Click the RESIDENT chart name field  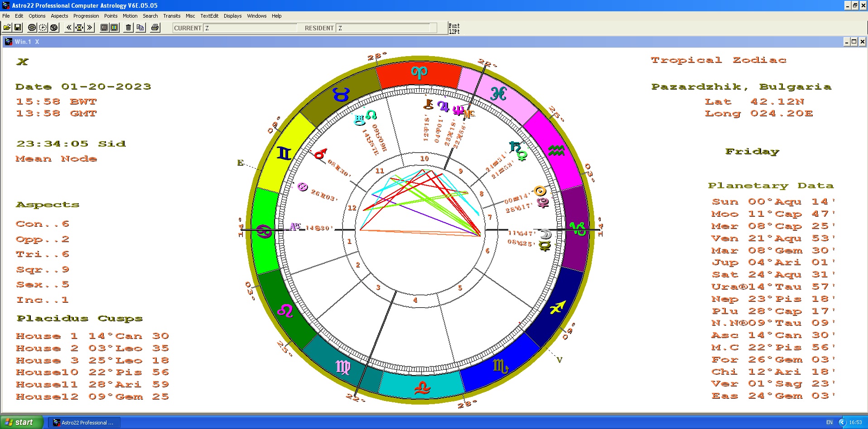(x=383, y=28)
